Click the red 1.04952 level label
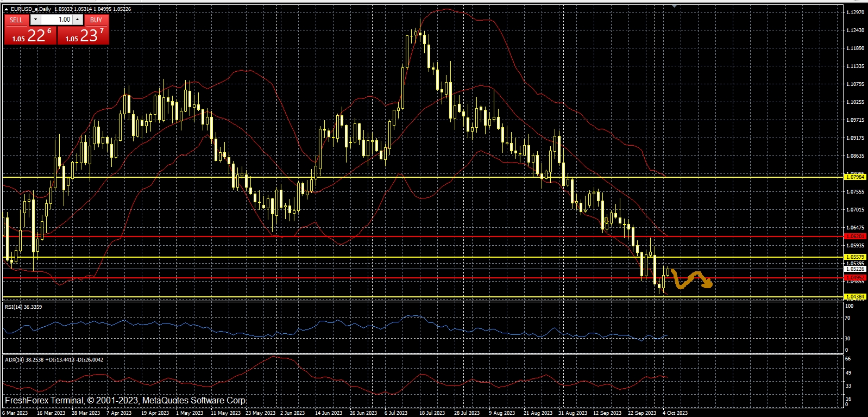This screenshot has height=417, width=868. pos(855,278)
